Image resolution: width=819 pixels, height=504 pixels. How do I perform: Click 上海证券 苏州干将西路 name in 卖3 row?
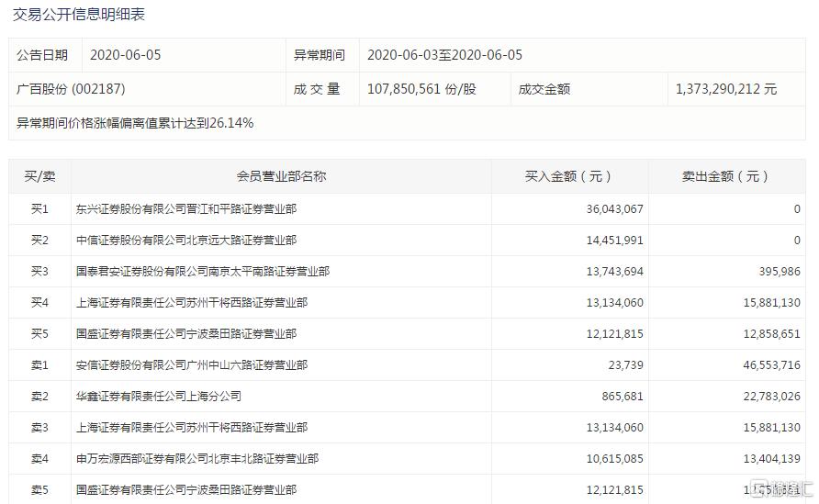tap(192, 428)
